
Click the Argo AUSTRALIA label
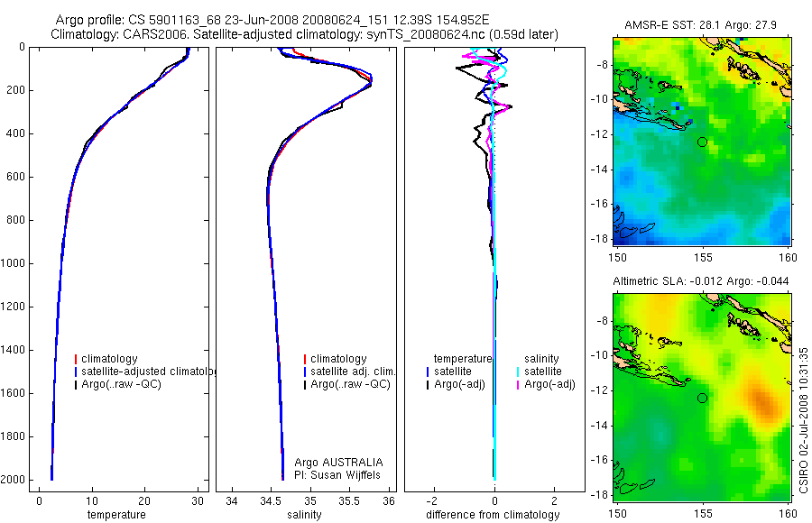tap(338, 463)
